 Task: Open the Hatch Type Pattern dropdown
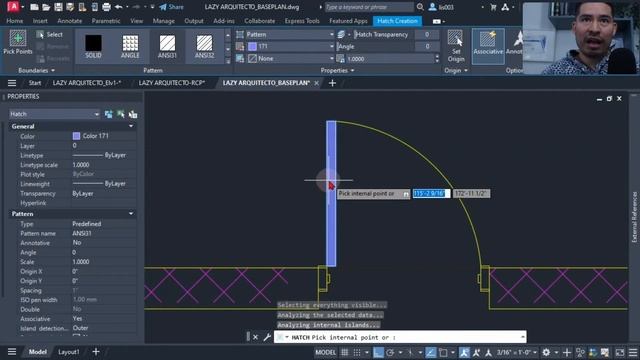tap(290, 35)
